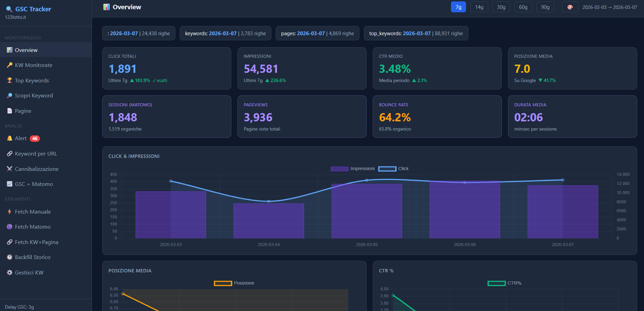This screenshot has height=311, width=644.
Task: Click the palette theme icon
Action: click(x=570, y=7)
